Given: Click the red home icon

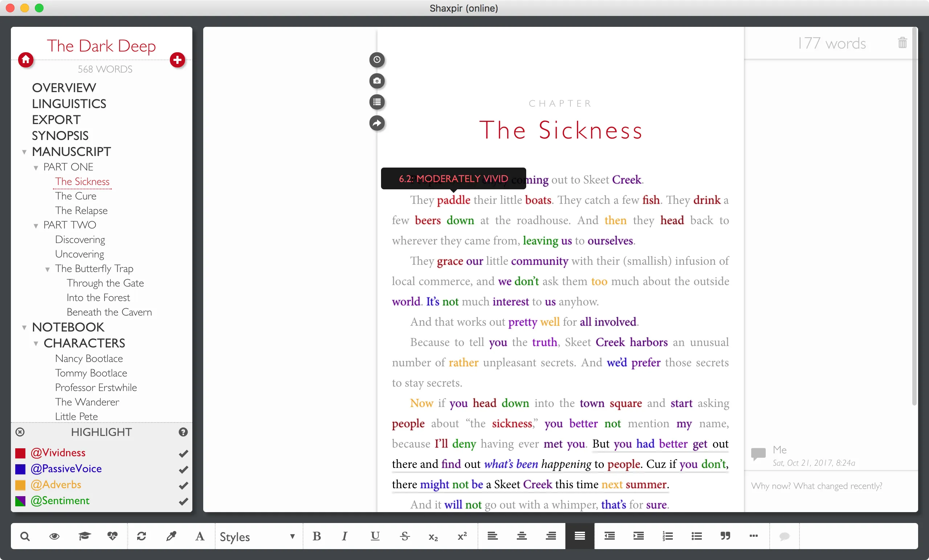Looking at the screenshot, I should tap(26, 59).
